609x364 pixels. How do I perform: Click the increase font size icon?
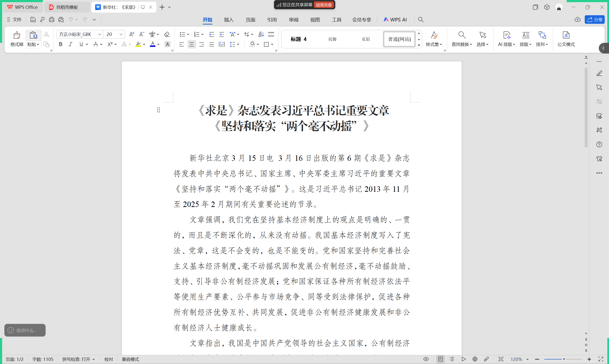[132, 34]
